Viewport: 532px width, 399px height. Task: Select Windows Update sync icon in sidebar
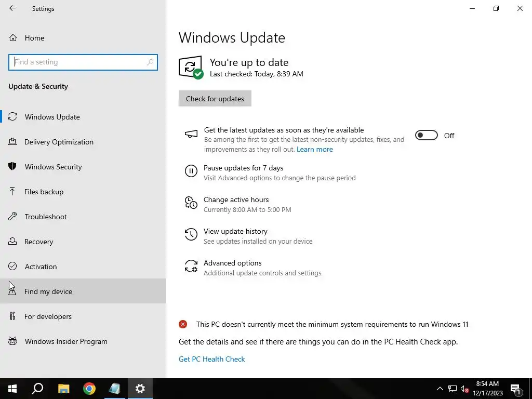12,117
